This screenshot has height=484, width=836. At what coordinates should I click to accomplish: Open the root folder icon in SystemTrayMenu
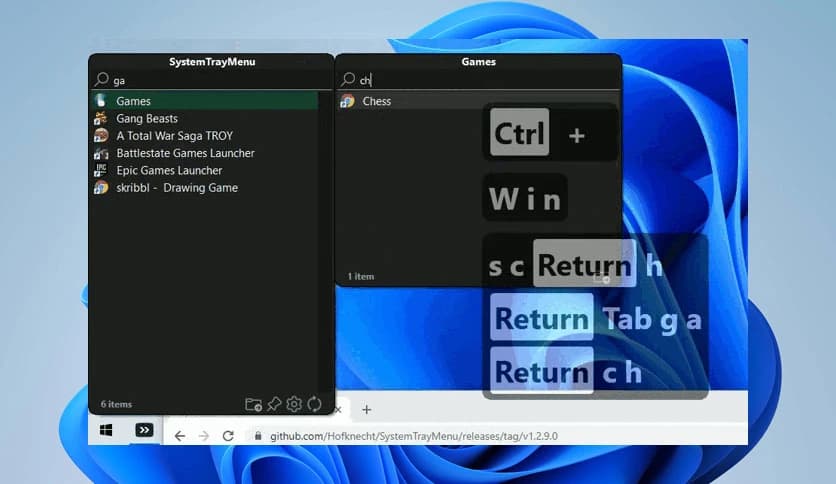point(253,404)
